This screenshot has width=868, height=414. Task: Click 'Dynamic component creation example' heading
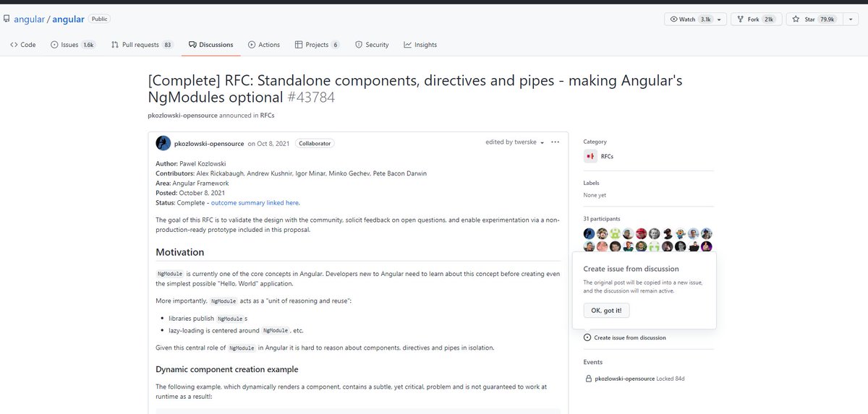(x=227, y=369)
